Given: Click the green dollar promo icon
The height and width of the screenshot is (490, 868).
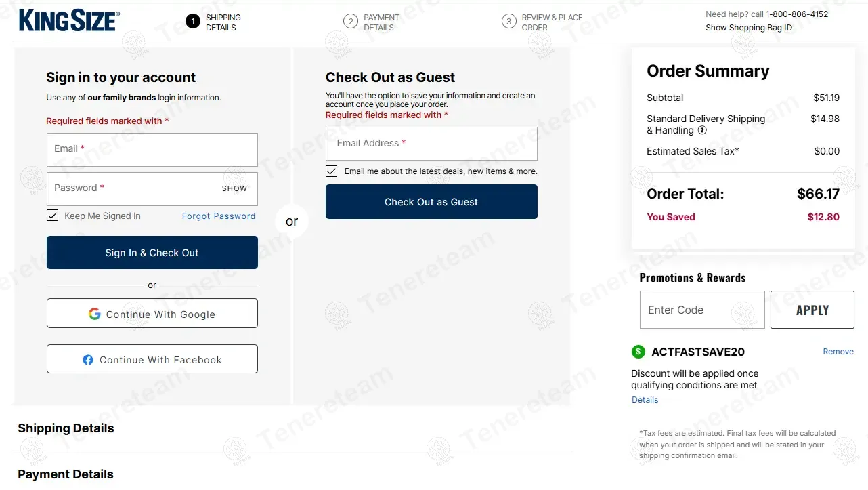Looking at the screenshot, I should coord(638,352).
